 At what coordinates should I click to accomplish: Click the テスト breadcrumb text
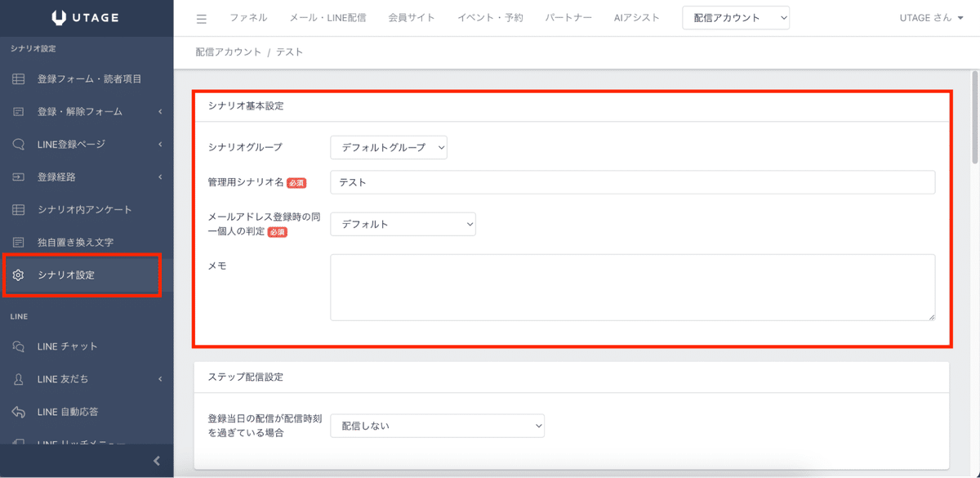click(x=289, y=52)
